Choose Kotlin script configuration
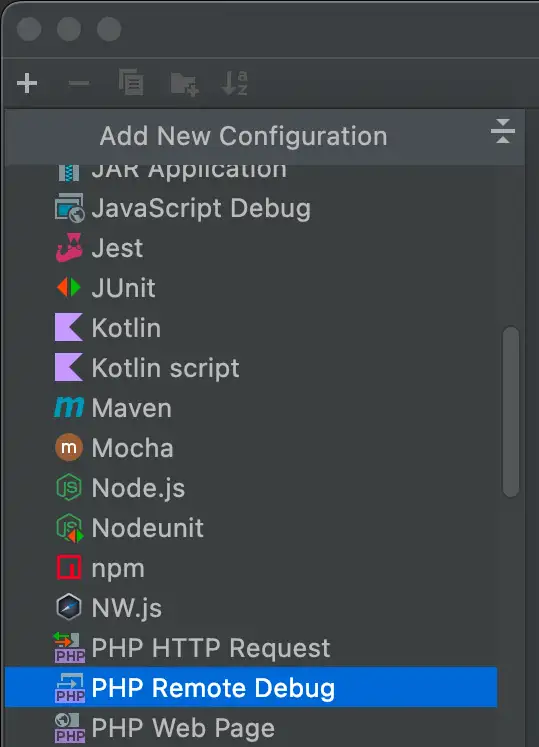Image resolution: width=539 pixels, height=747 pixels. click(251, 368)
